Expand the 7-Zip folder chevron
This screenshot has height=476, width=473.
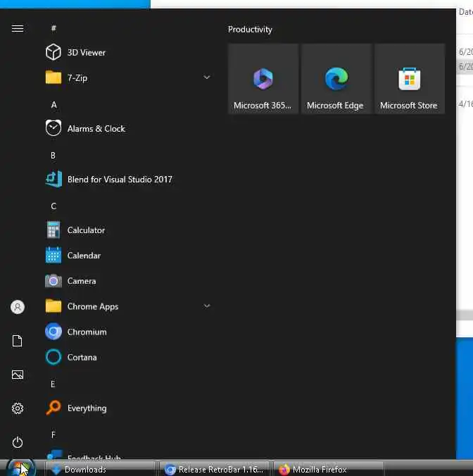click(207, 77)
